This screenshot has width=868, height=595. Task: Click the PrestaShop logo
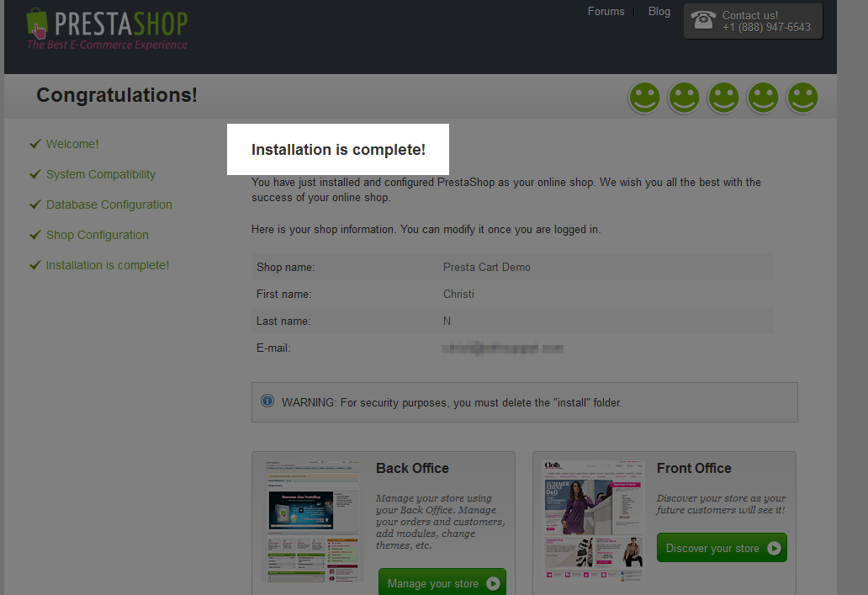coord(107,29)
